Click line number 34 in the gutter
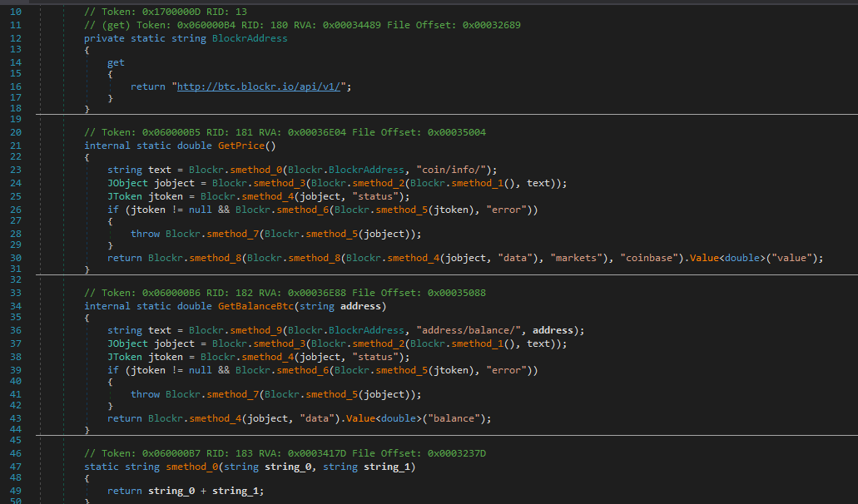The image size is (858, 504). click(x=16, y=307)
